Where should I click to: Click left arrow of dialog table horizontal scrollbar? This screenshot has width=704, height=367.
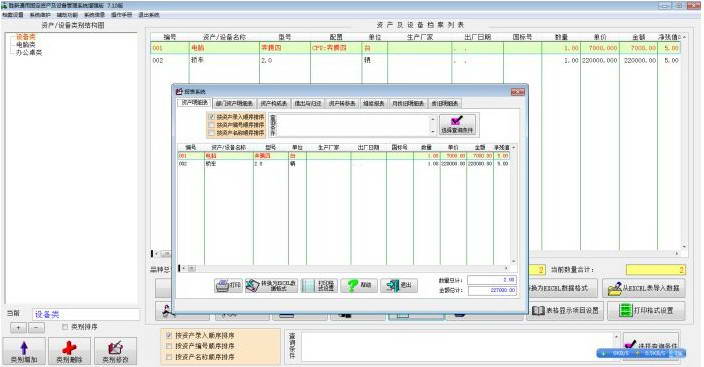point(183,268)
